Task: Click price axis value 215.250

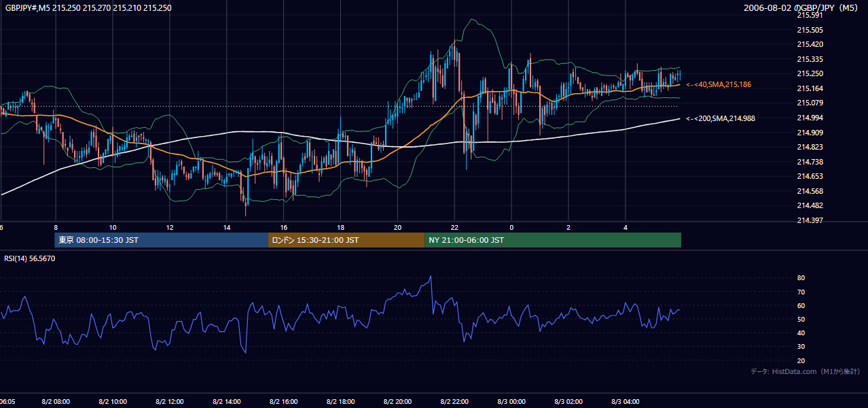Action: pos(810,73)
